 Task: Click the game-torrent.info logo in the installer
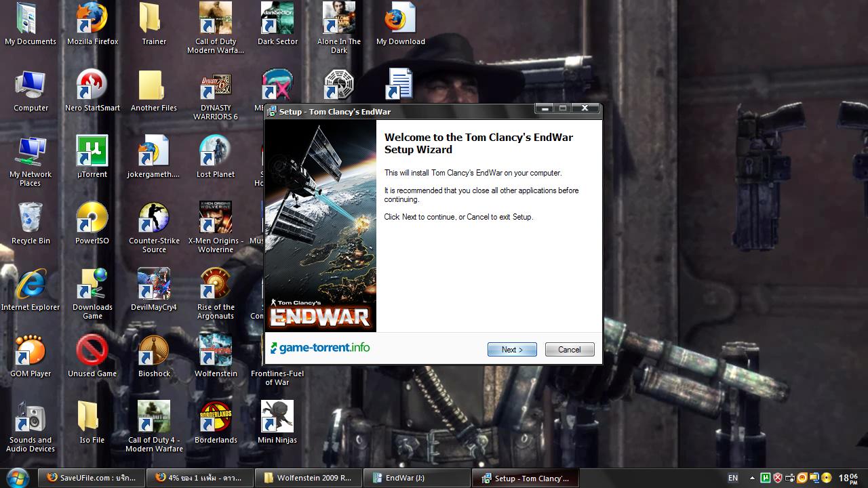click(x=320, y=348)
